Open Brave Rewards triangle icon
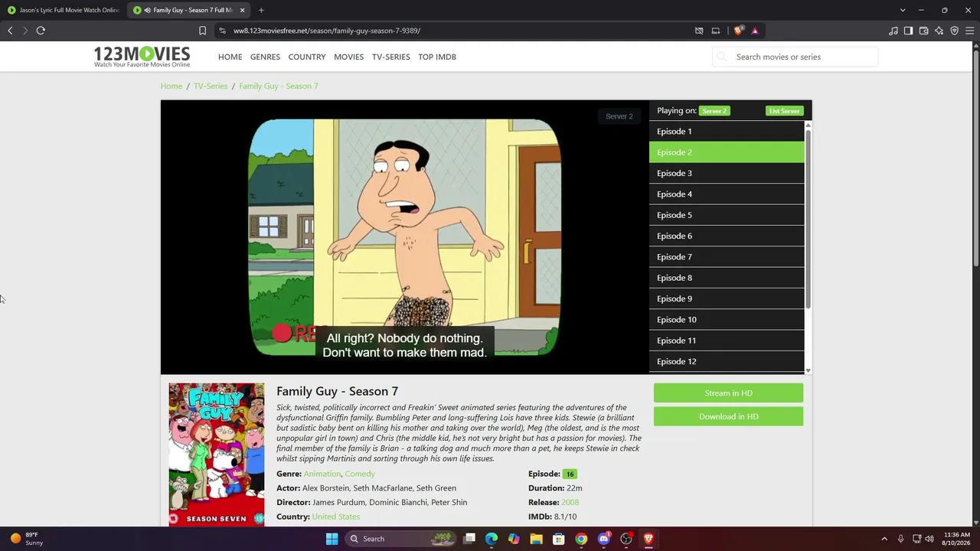 point(755,31)
